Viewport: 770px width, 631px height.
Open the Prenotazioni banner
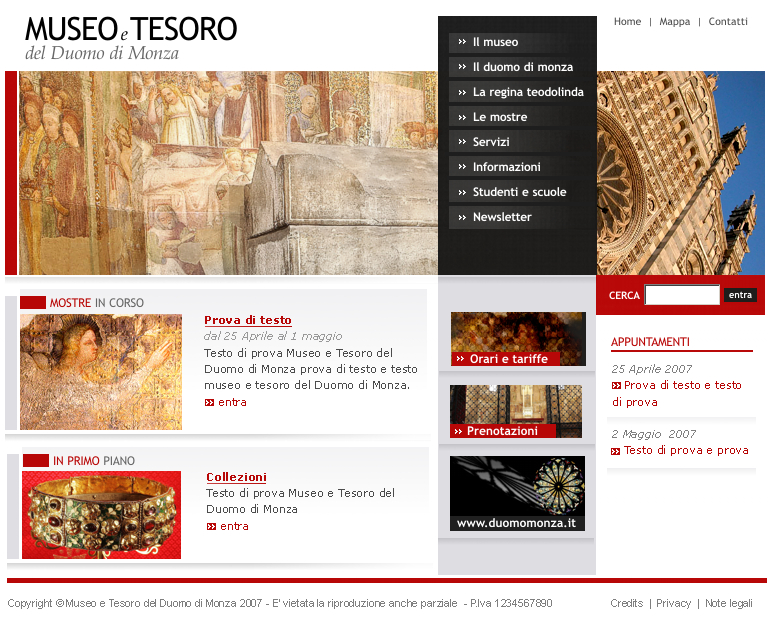tap(516, 412)
